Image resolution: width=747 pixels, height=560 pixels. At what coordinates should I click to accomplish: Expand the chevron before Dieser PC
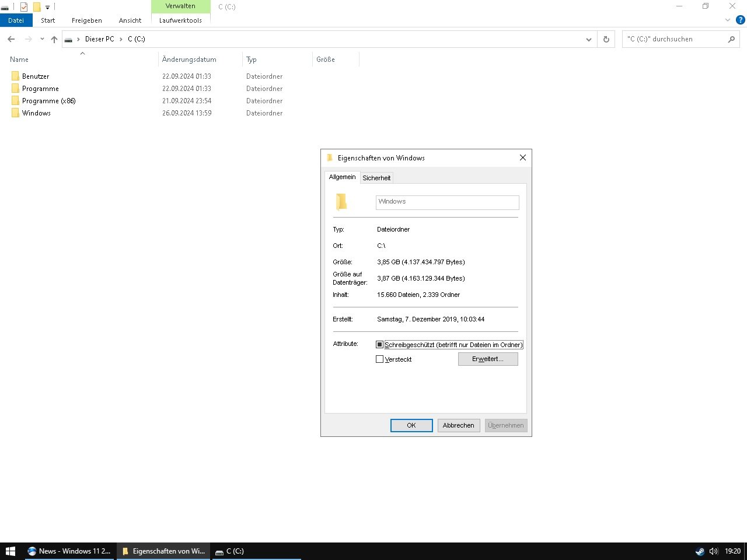click(79, 39)
